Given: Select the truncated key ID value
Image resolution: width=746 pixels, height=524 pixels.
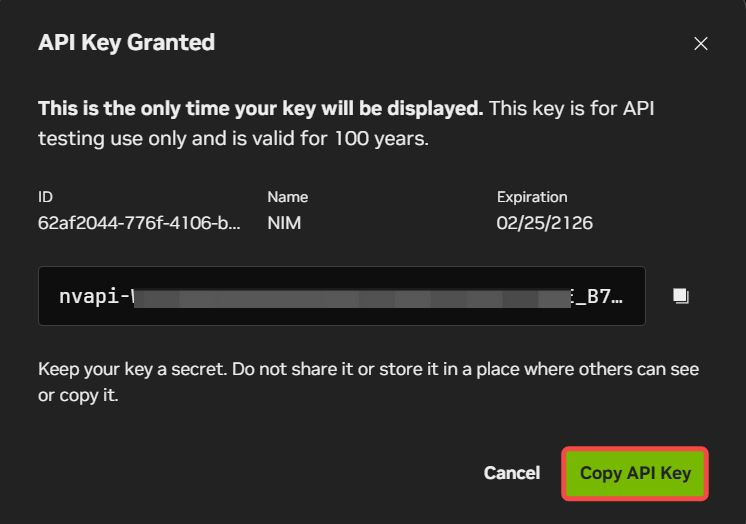Looking at the screenshot, I should coord(139,223).
